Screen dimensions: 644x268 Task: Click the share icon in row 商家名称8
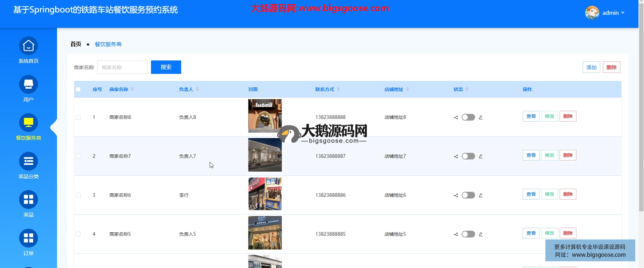click(456, 118)
